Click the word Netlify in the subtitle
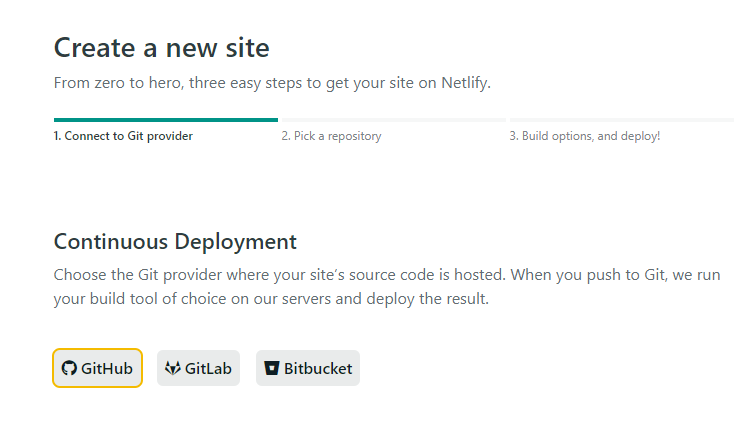754x448 pixels. point(463,83)
